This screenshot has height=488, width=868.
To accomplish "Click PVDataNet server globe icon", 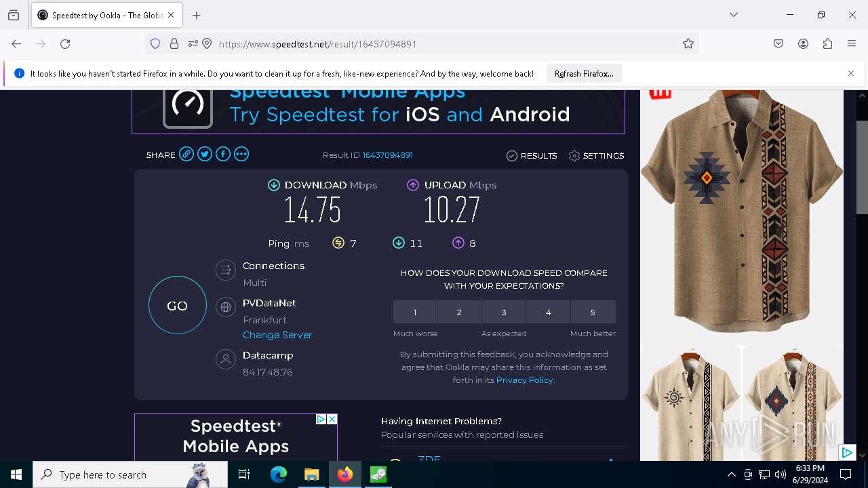I will pos(225,308).
